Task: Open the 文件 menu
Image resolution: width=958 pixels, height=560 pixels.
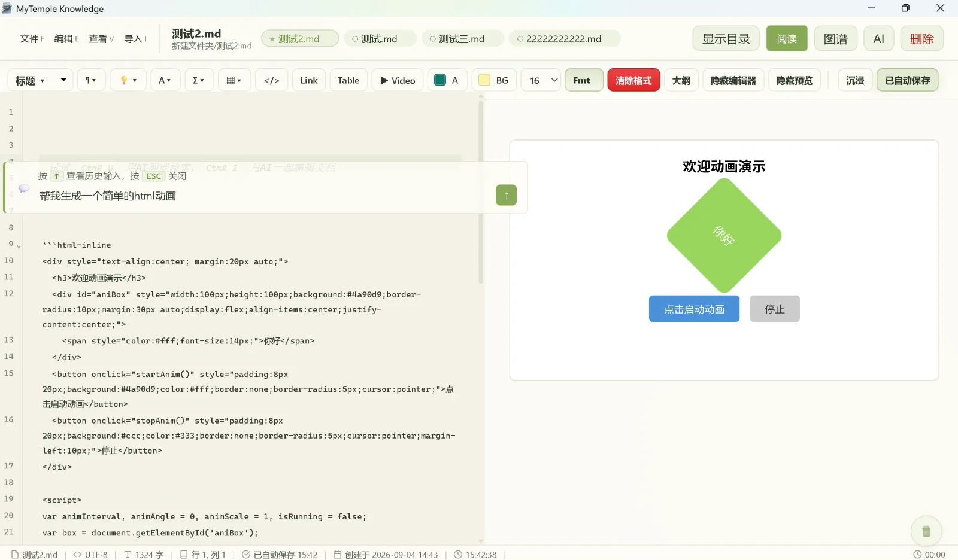Action: tap(32, 39)
